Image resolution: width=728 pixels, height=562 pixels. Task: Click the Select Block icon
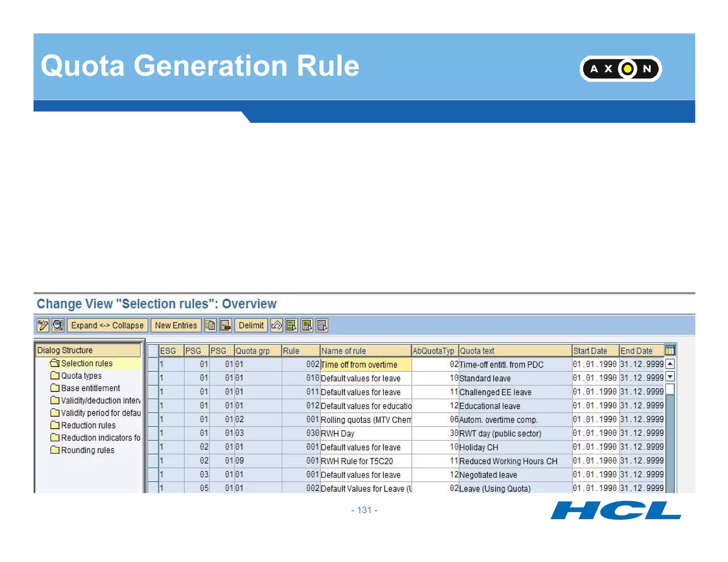[x=307, y=325]
